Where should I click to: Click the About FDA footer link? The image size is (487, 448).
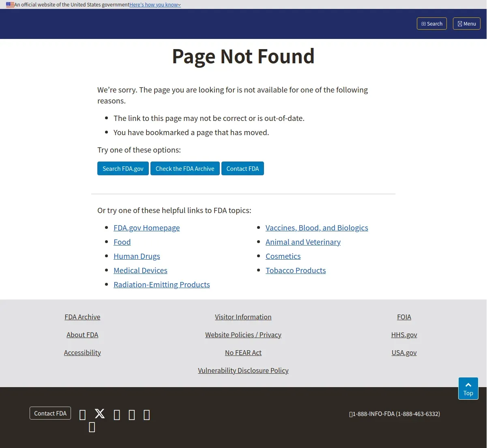[x=82, y=335]
